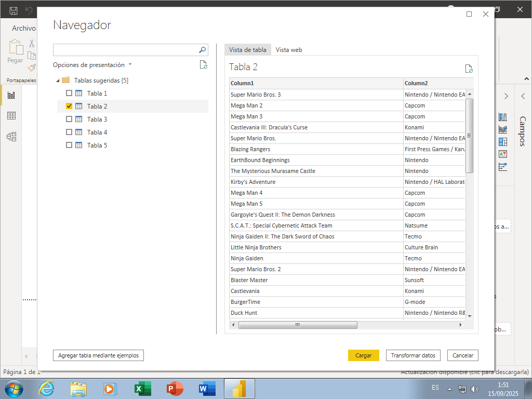Check the Tabla 4 checkbox
Viewport: 532px width, 399px height.
[x=69, y=132]
